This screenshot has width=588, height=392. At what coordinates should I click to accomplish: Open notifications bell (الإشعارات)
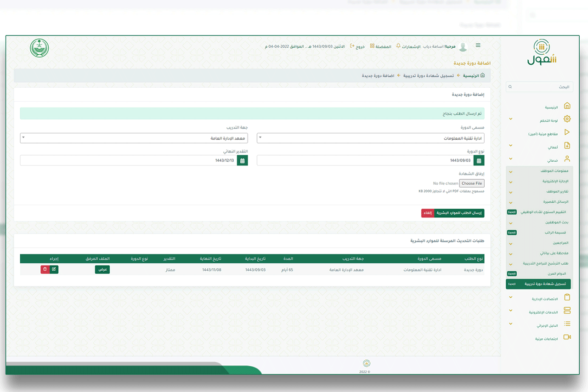[398, 46]
